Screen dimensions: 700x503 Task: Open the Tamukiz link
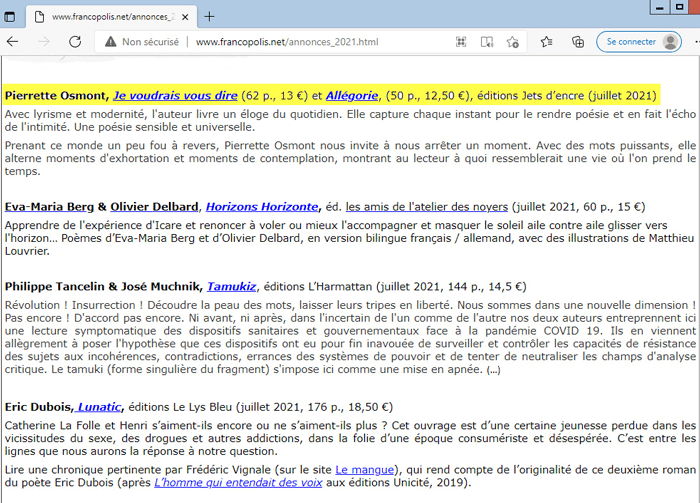click(x=232, y=287)
